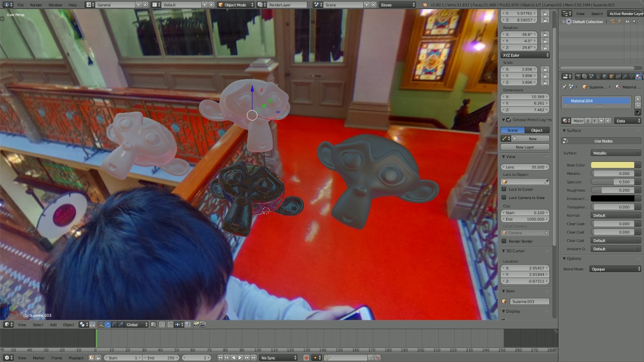Open the Object properties cube icon
The width and height of the screenshot is (644, 362).
612,76
